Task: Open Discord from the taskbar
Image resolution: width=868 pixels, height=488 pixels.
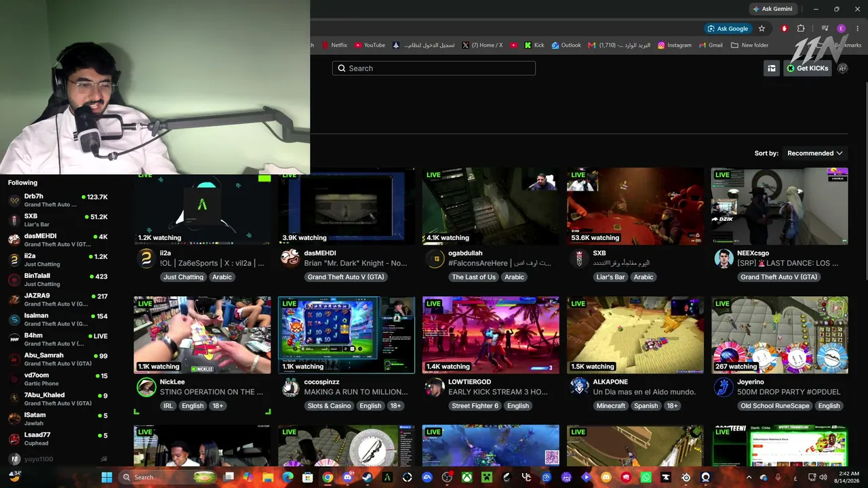Action: tap(348, 477)
